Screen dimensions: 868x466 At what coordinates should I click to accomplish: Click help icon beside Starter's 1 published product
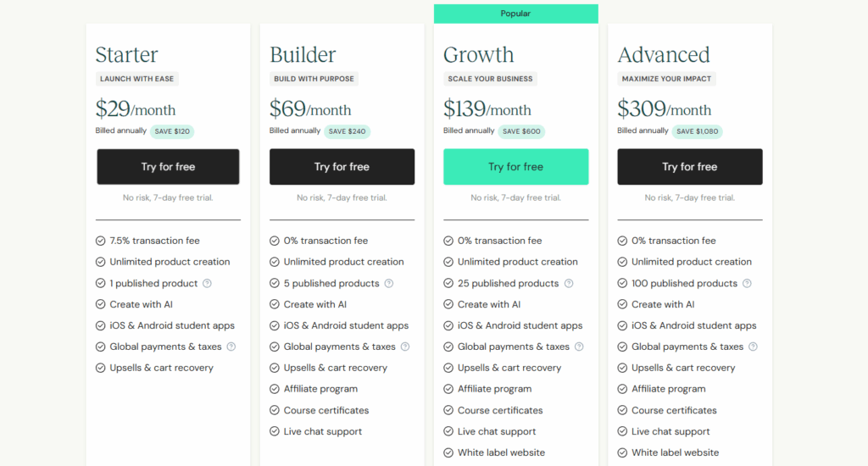tap(207, 284)
